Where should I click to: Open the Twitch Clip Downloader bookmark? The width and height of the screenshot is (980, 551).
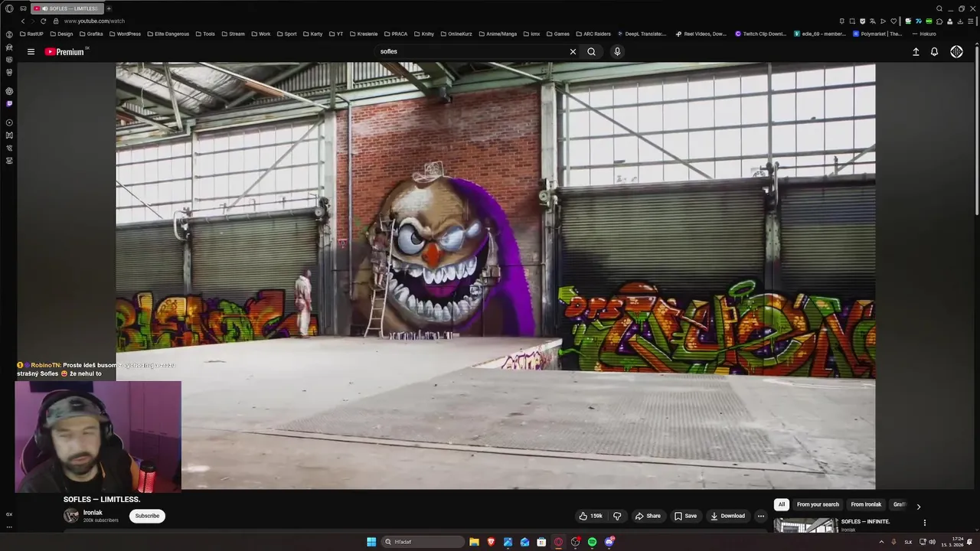tap(761, 34)
